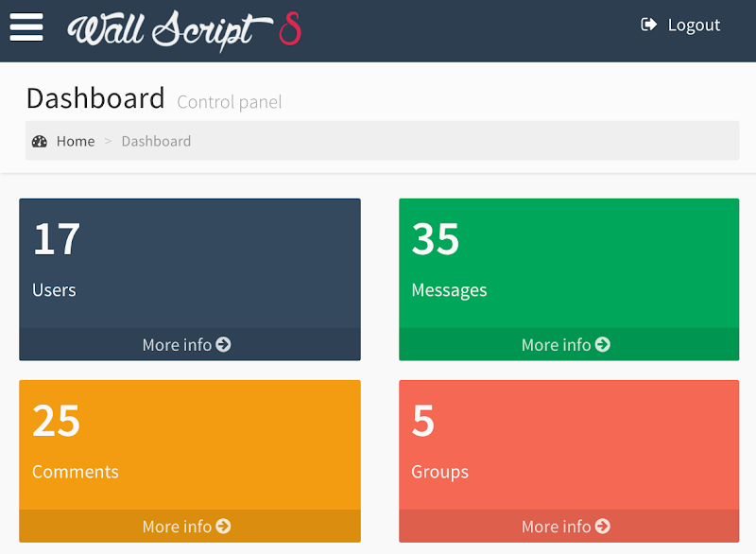
Task: Click the Users label
Action: pyautogui.click(x=54, y=290)
